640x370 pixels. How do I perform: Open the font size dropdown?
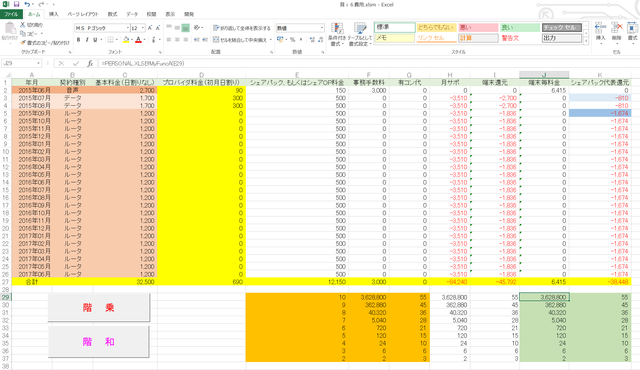click(143, 28)
